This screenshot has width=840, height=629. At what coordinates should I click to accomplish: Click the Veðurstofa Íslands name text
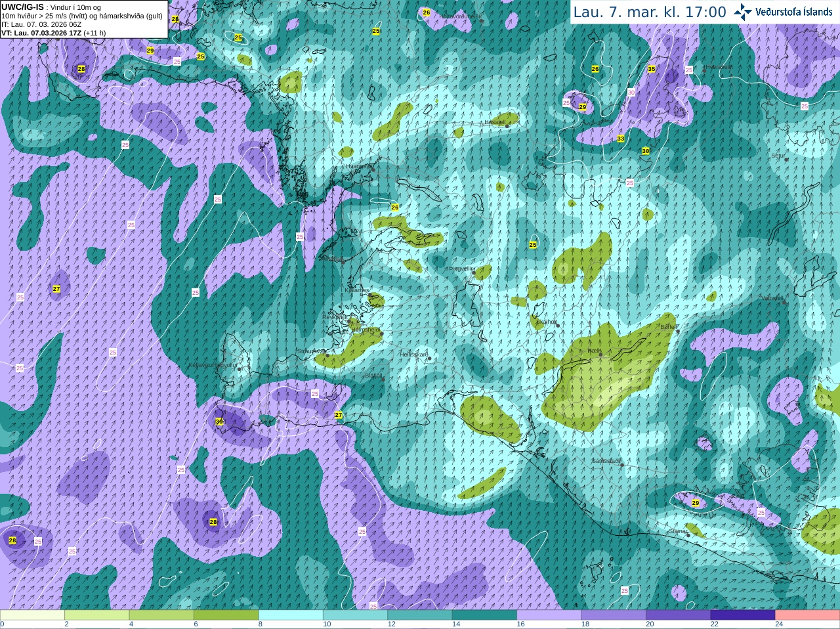pyautogui.click(x=793, y=12)
